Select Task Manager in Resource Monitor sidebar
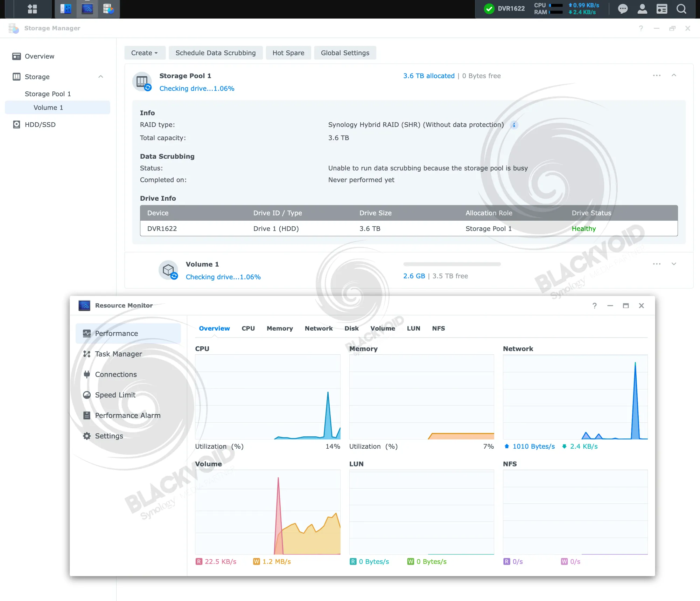The height and width of the screenshot is (601, 700). tap(118, 354)
